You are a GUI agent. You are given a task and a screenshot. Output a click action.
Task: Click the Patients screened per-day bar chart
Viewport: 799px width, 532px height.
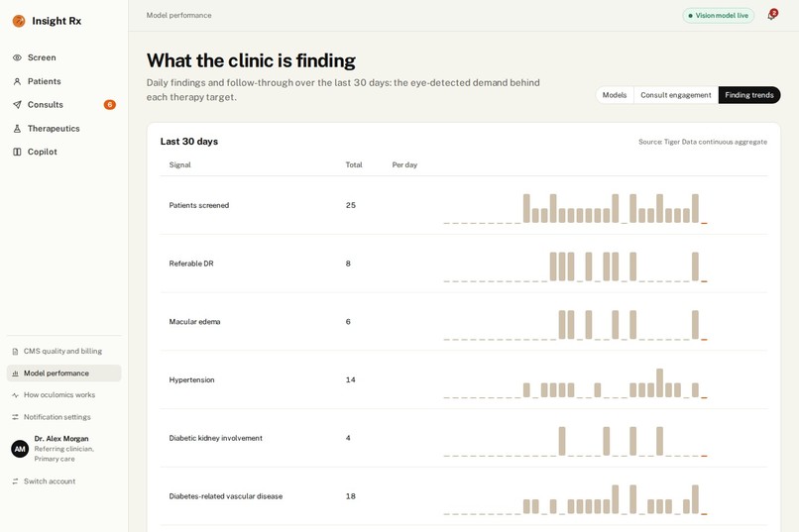click(575, 208)
